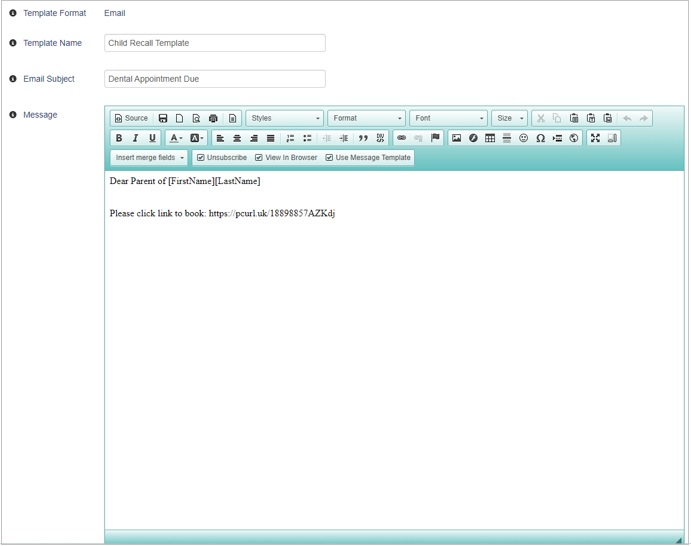Image resolution: width=691 pixels, height=546 pixels.
Task: Click the Block Quote icon
Action: pyautogui.click(x=363, y=138)
